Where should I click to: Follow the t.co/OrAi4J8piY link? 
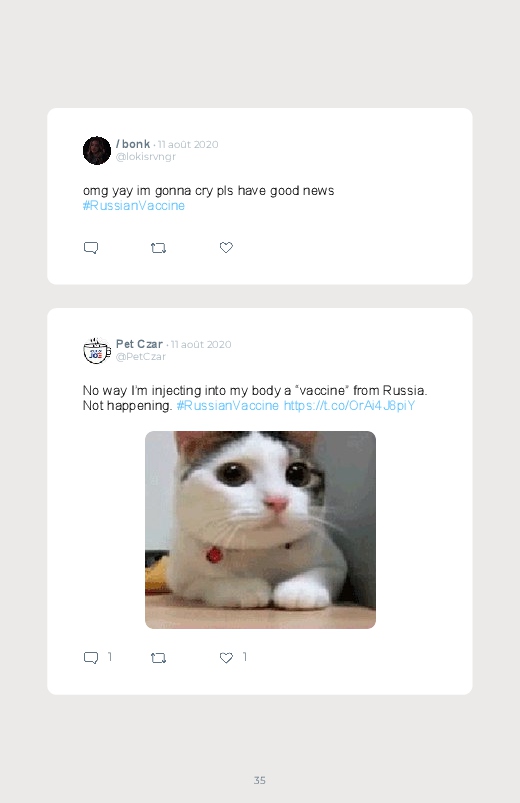(349, 406)
